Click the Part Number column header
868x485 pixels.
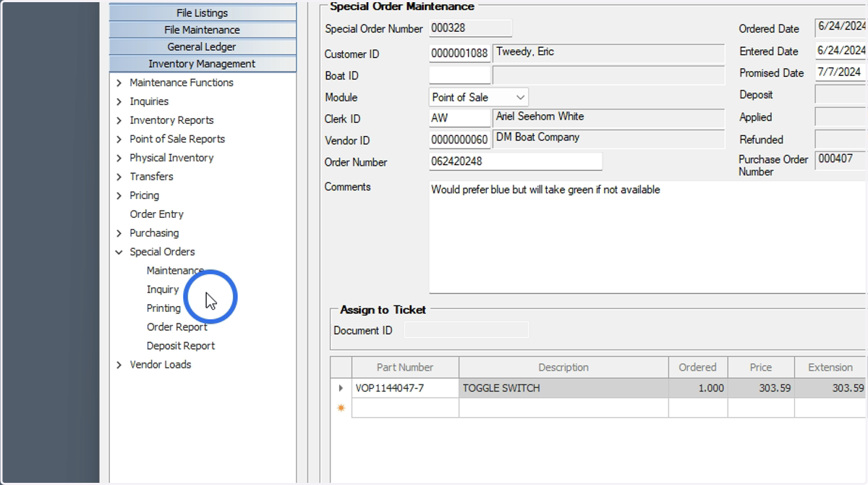[405, 367]
